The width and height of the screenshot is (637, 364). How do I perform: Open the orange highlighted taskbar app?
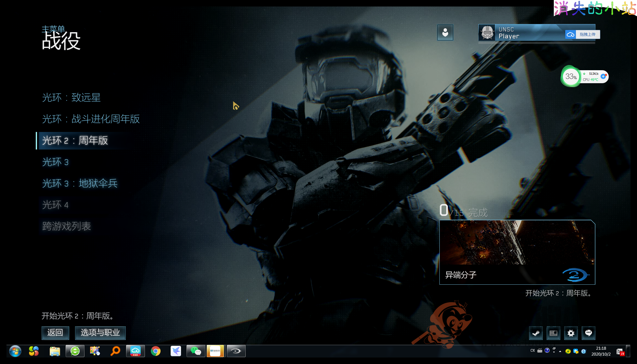[215, 351]
